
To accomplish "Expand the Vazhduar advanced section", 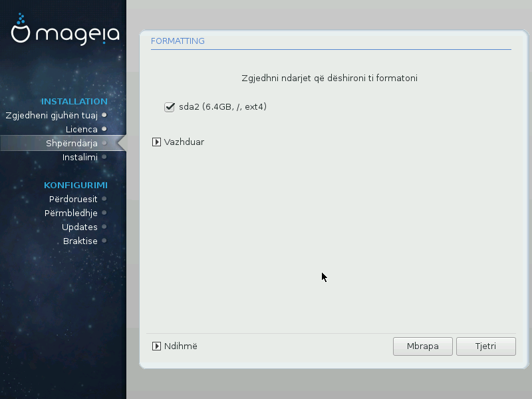I will tap(157, 142).
